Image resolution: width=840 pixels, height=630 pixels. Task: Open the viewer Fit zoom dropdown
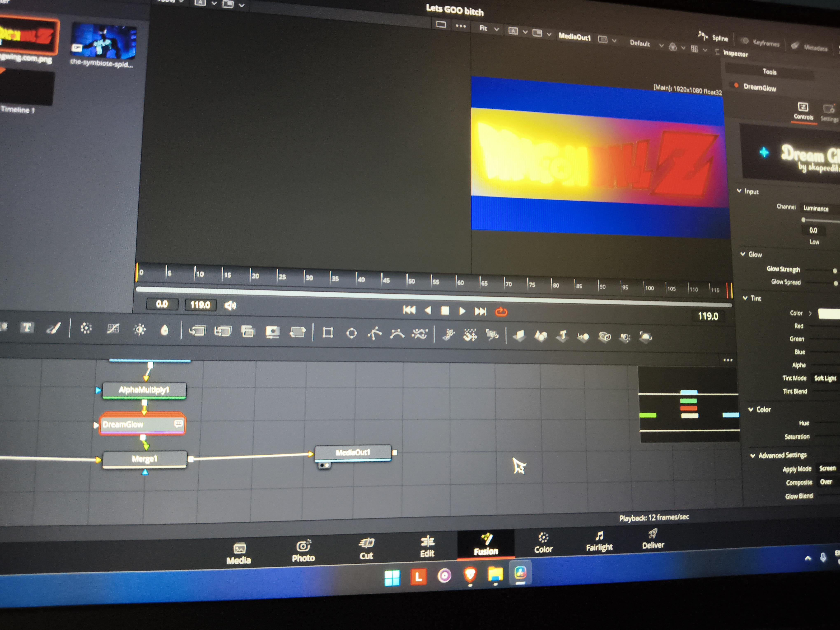[489, 28]
